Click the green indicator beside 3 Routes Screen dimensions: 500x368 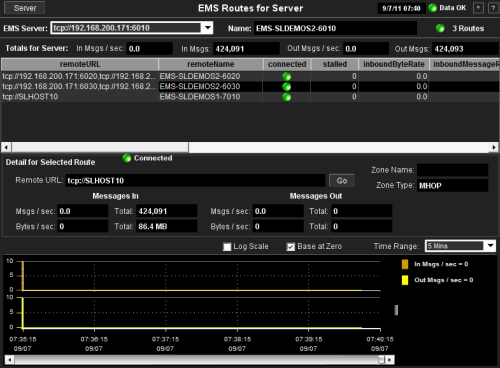click(x=440, y=28)
